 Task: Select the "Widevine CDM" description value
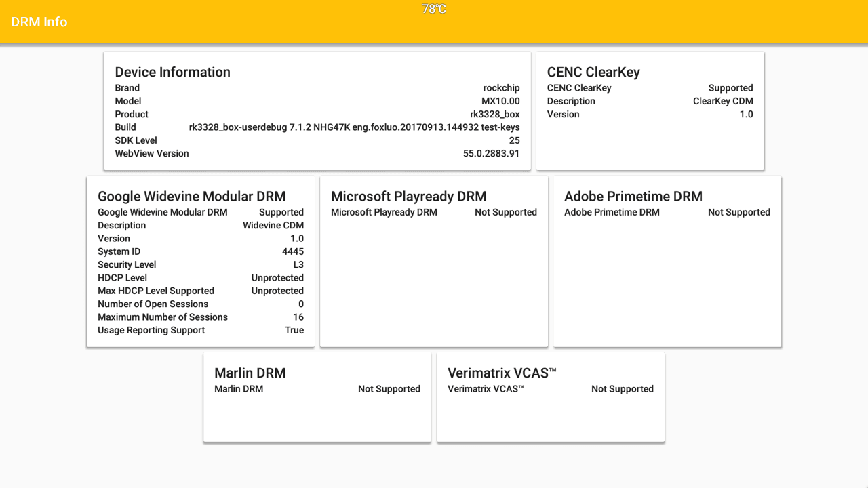273,225
